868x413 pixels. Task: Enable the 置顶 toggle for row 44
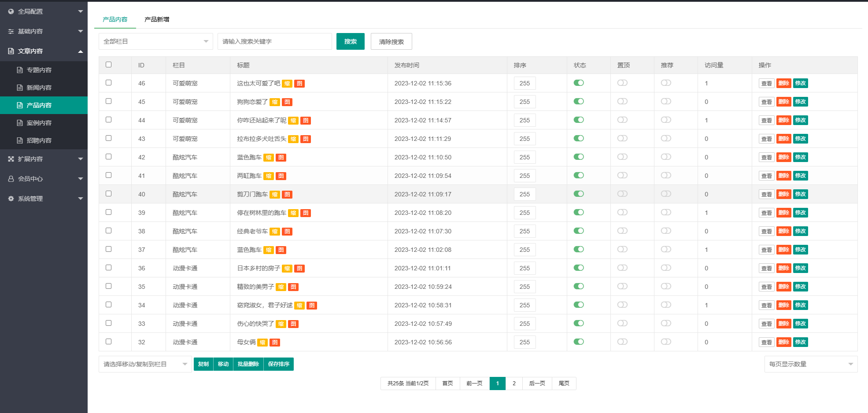[622, 120]
